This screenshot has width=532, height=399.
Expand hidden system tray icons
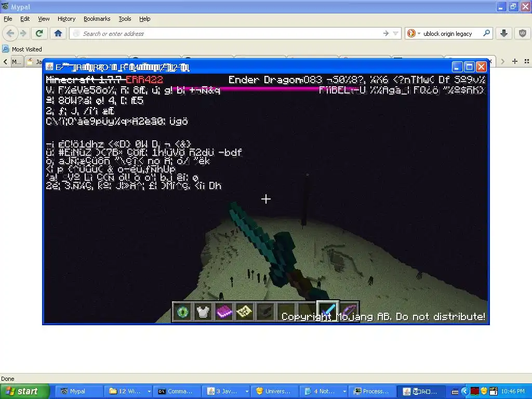pyautogui.click(x=465, y=392)
